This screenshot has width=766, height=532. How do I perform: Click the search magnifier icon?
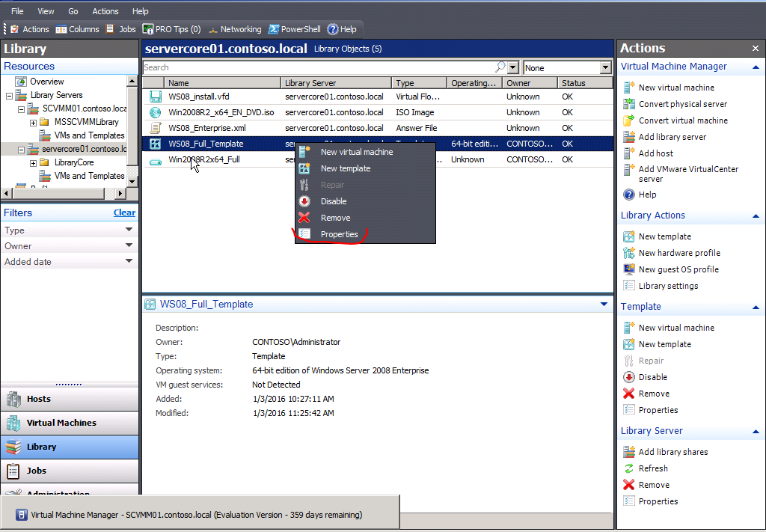500,67
